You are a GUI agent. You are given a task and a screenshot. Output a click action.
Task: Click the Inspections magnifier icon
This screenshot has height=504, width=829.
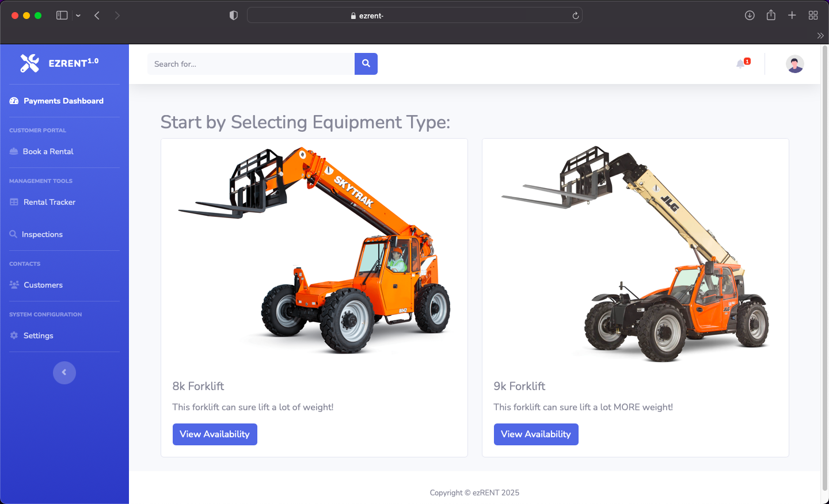(13, 234)
